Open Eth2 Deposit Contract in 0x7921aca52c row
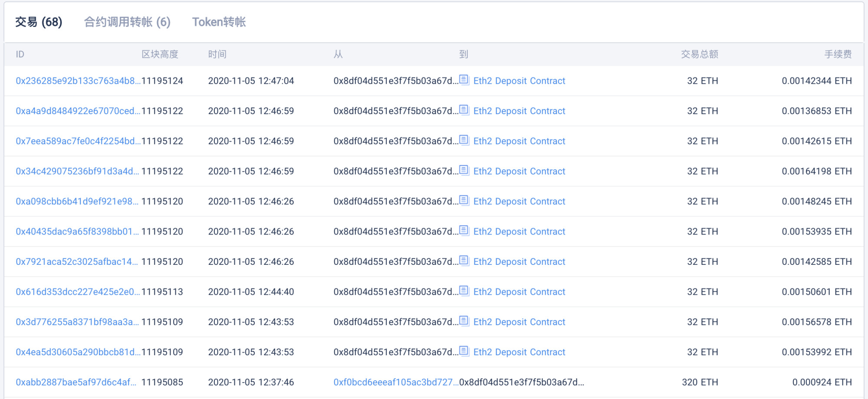 click(x=519, y=262)
